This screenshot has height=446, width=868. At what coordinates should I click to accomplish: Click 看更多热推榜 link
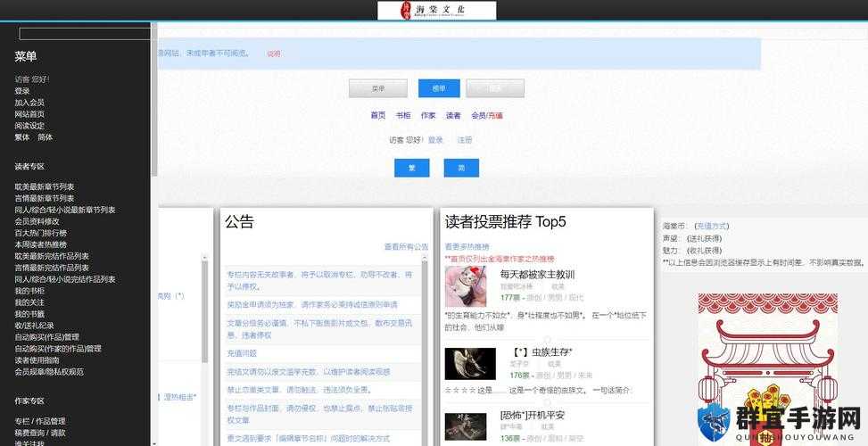coord(467,247)
